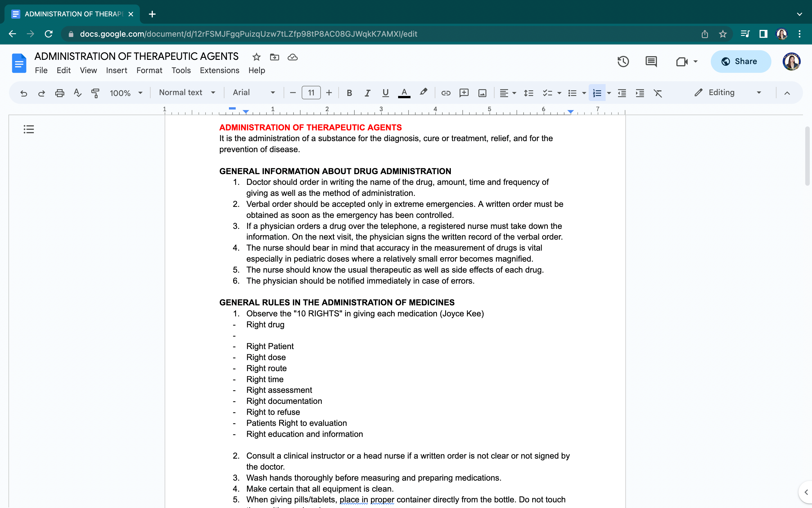Open browser side panel icon
The height and width of the screenshot is (508, 812).
(x=763, y=34)
